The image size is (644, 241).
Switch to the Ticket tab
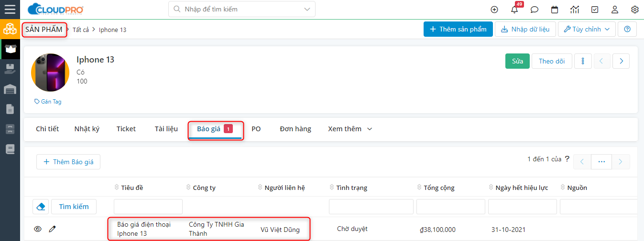(x=126, y=129)
